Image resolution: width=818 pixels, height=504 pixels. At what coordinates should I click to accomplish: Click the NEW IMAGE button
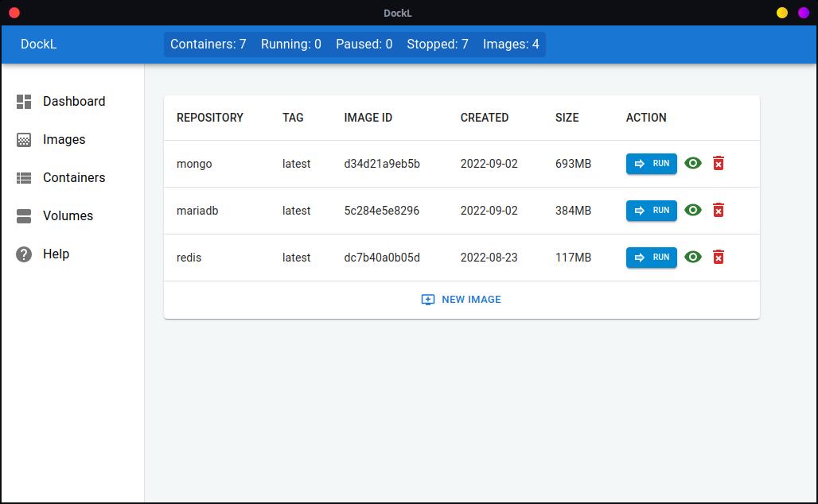462,300
